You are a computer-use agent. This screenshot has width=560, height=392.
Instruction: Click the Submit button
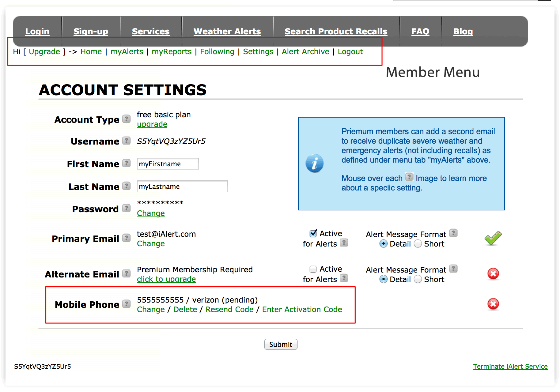[x=280, y=344]
